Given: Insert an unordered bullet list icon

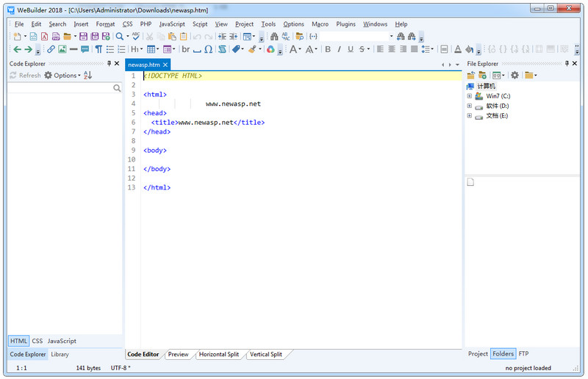Looking at the screenshot, I should (110, 49).
